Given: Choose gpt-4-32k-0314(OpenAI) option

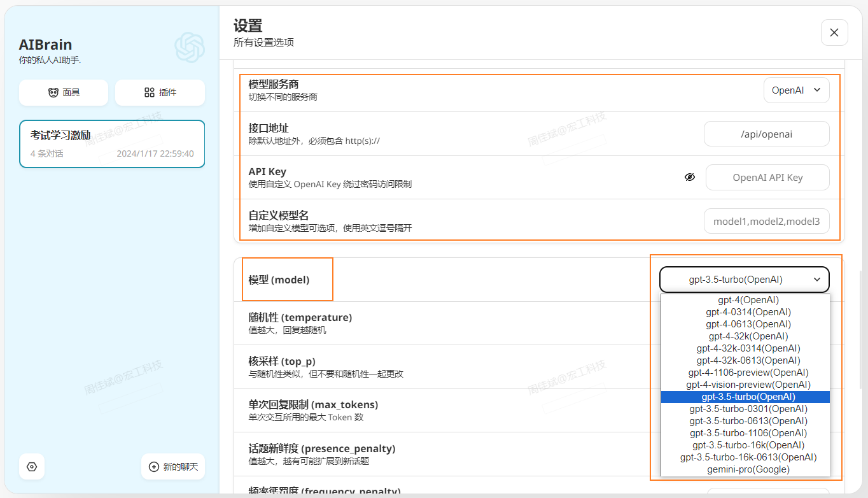Looking at the screenshot, I should tap(745, 348).
